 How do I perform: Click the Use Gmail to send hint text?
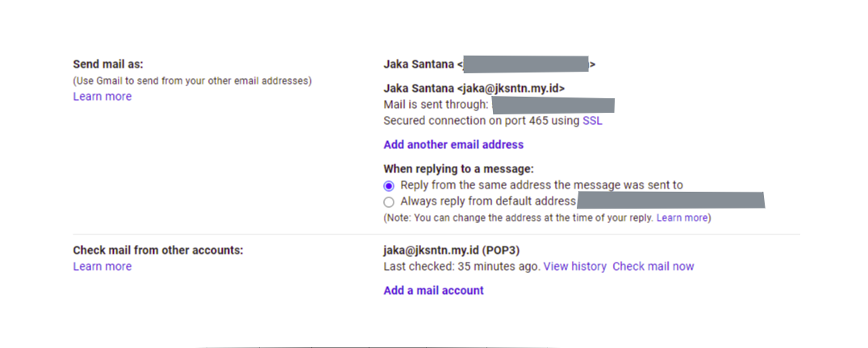tap(192, 81)
